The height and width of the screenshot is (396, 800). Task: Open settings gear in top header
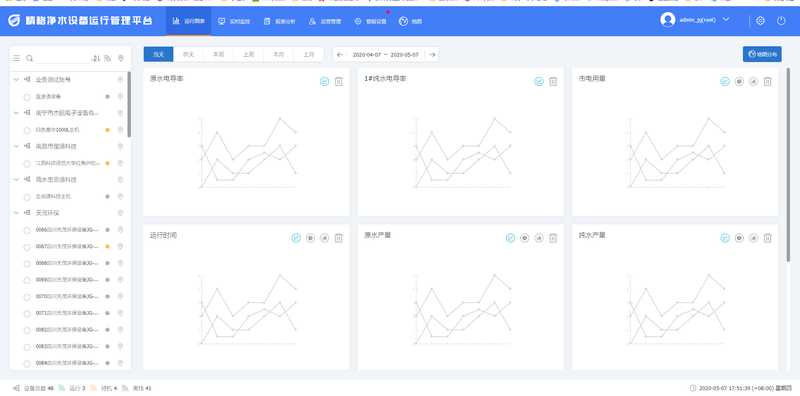(x=760, y=21)
